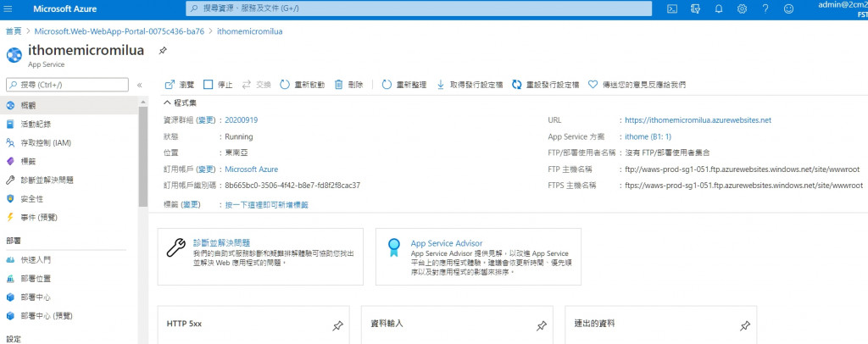Screen dimensions: 868x344
Task: Click 刪除 delete toolbar button
Action: point(348,85)
